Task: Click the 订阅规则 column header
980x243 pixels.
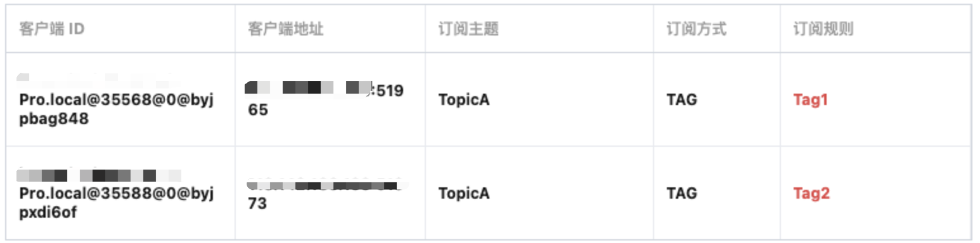Action: (x=823, y=30)
